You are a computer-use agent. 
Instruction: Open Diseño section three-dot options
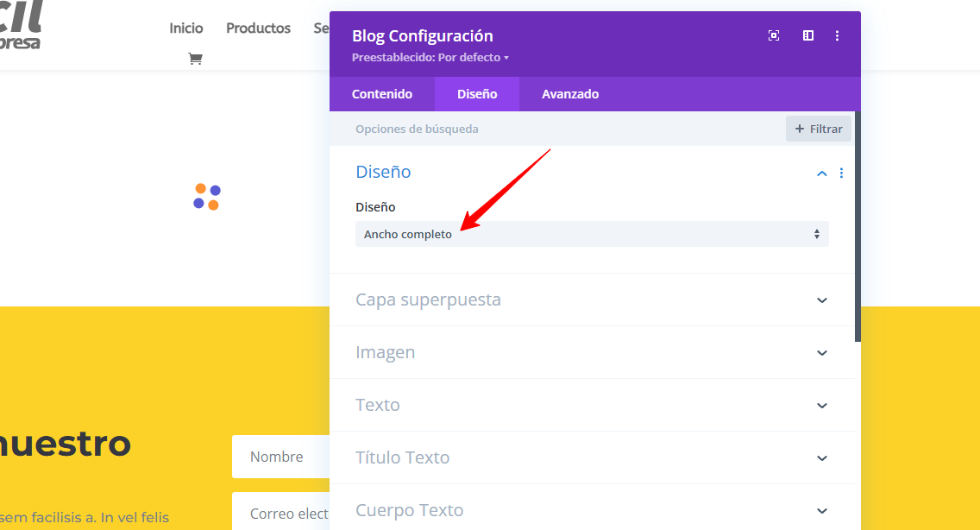click(841, 173)
